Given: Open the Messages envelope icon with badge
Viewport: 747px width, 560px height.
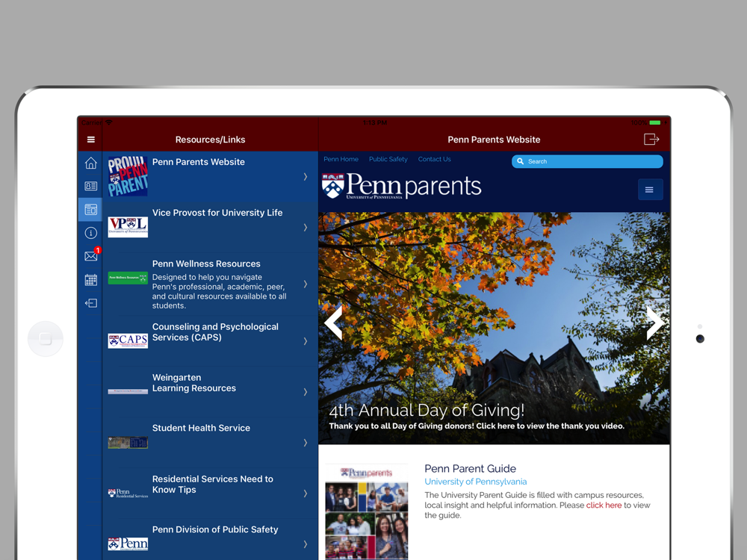Looking at the screenshot, I should pos(91,255).
